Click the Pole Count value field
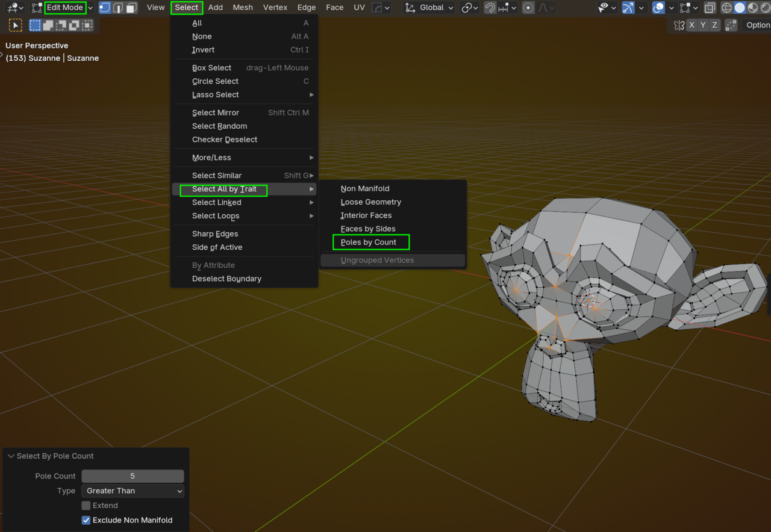The image size is (771, 532). pyautogui.click(x=133, y=476)
